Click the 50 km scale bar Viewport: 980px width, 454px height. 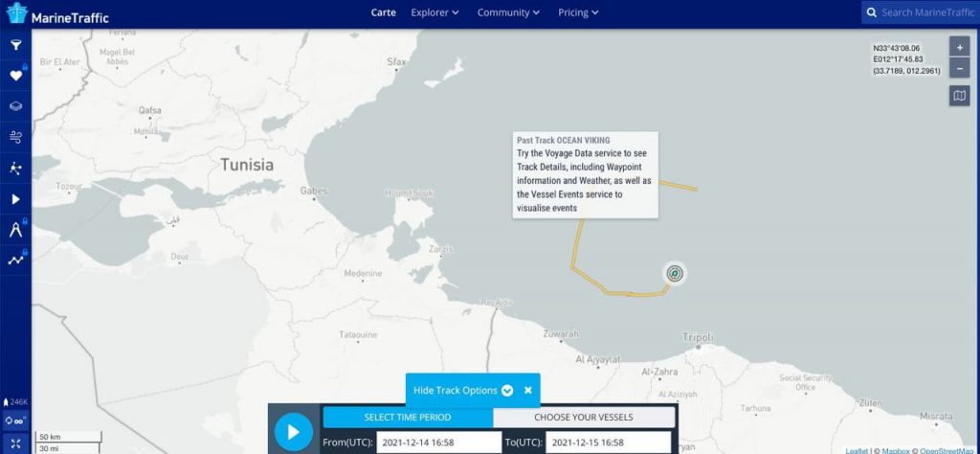[68, 437]
